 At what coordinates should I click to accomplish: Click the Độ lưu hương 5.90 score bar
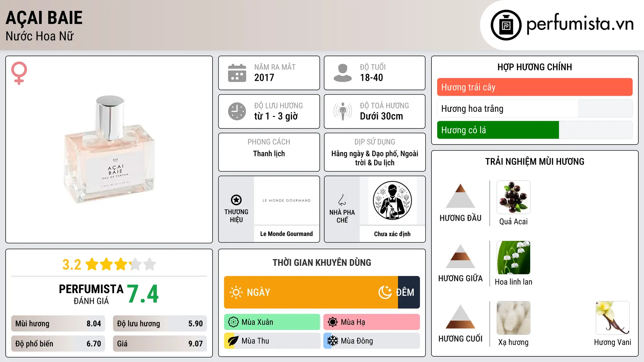pyautogui.click(x=160, y=324)
